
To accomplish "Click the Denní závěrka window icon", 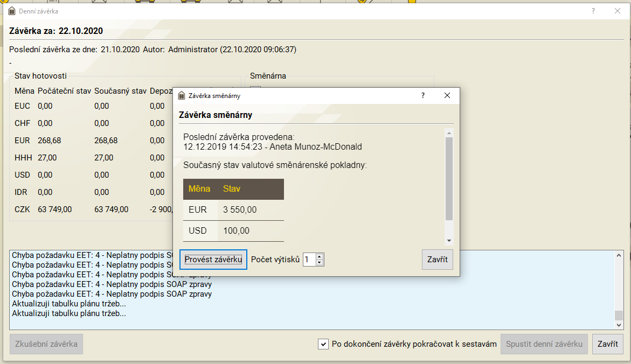I will click(x=12, y=11).
